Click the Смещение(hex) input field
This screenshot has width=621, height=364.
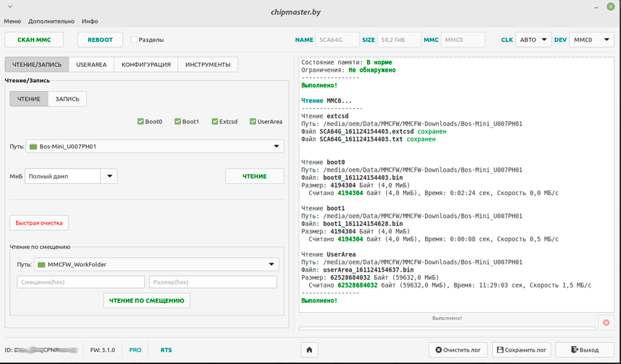point(81,282)
